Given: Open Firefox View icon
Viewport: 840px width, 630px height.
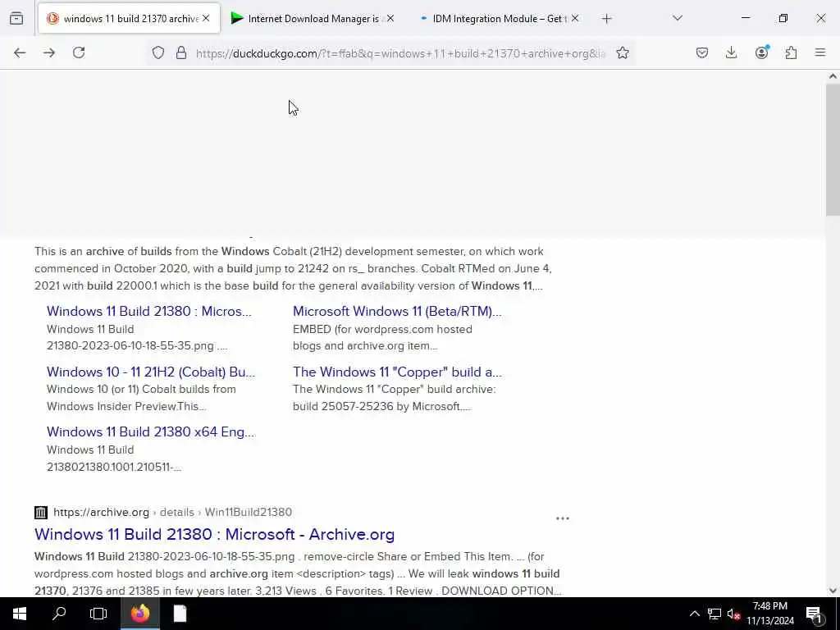Looking at the screenshot, I should tap(16, 19).
